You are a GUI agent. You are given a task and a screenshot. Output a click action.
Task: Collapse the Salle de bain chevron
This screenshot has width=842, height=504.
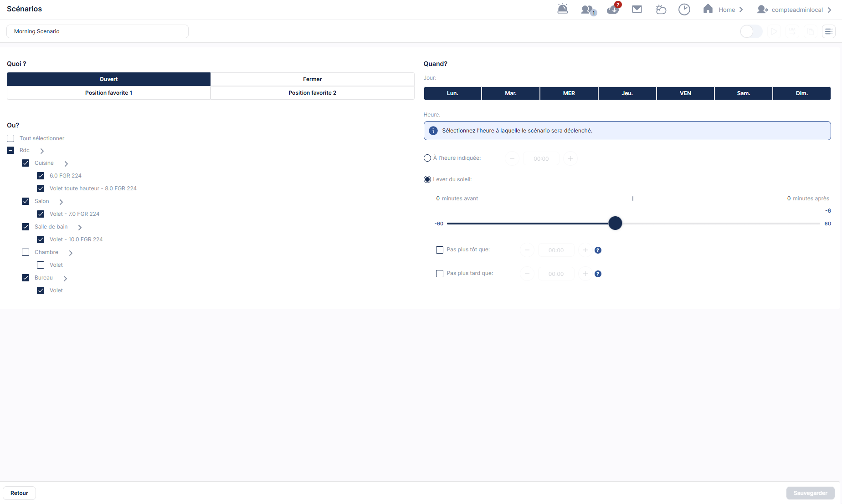pos(80,227)
